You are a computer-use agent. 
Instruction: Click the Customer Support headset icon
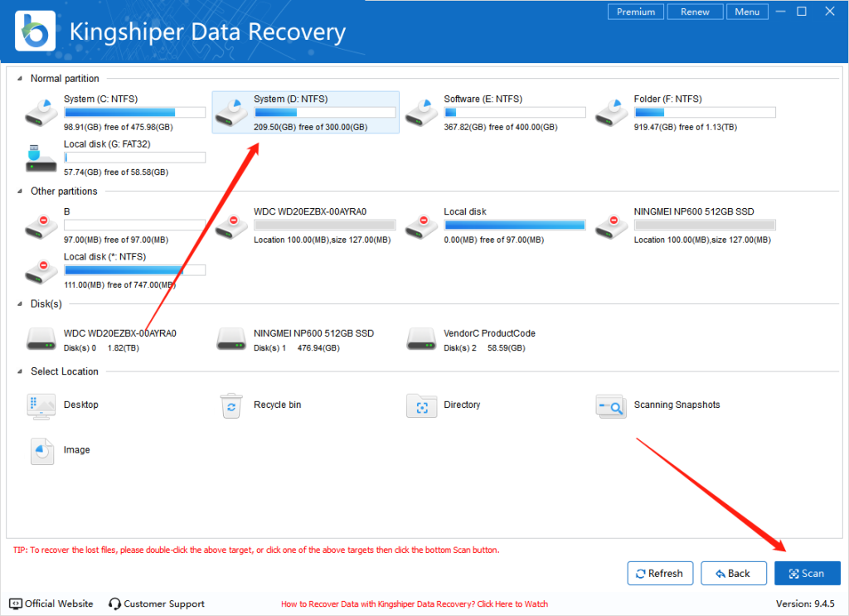coord(114,604)
